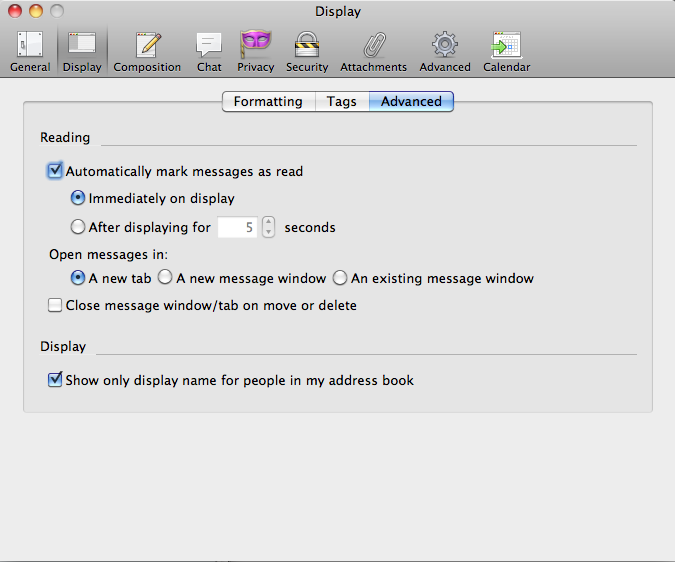Viewport: 675px width, 562px height.
Task: Open the Calendar preferences pane
Action: pos(506,52)
